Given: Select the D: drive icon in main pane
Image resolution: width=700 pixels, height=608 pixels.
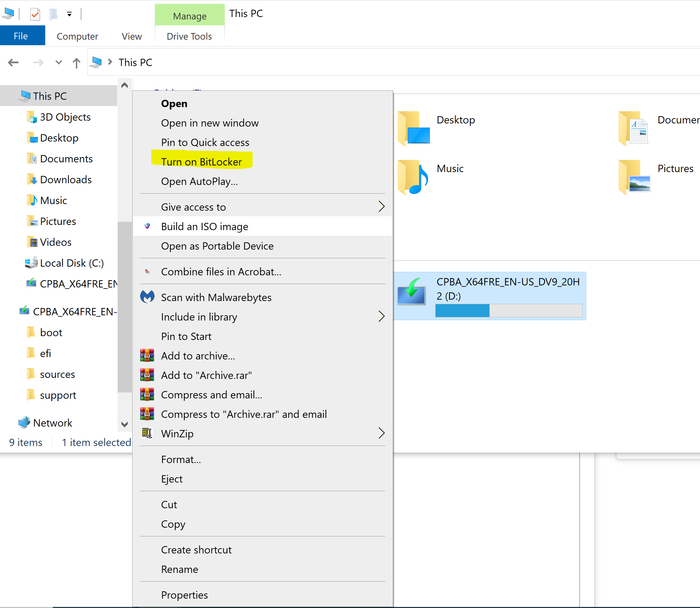Looking at the screenshot, I should 412,292.
